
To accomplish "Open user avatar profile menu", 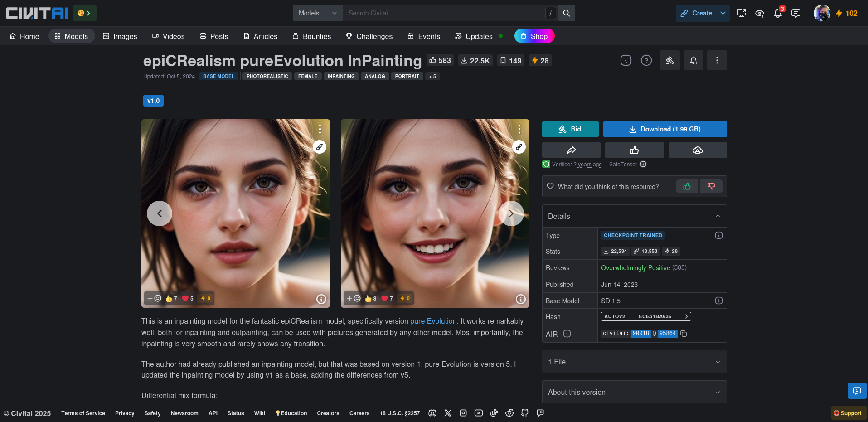I will (822, 13).
